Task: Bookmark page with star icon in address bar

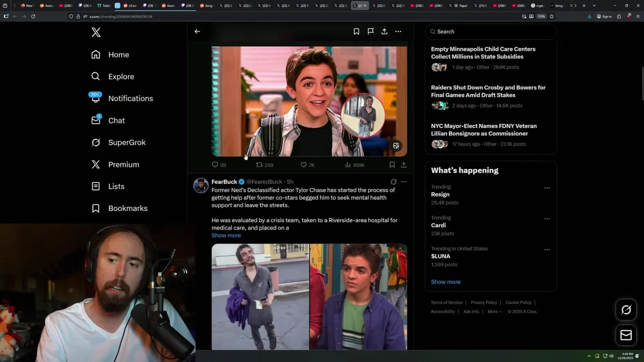Action: 551,16
